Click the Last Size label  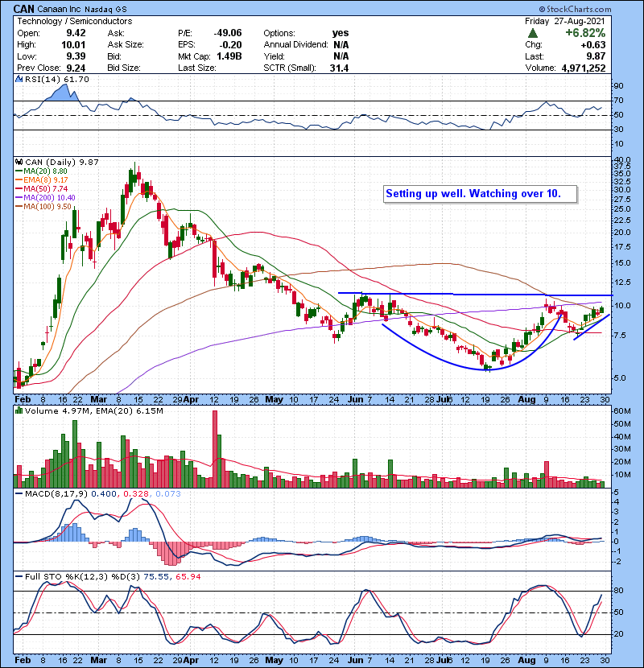[197, 68]
